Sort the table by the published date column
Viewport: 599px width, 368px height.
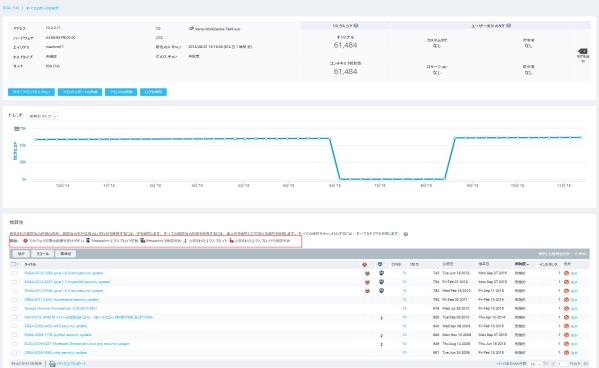pyautogui.click(x=448, y=264)
